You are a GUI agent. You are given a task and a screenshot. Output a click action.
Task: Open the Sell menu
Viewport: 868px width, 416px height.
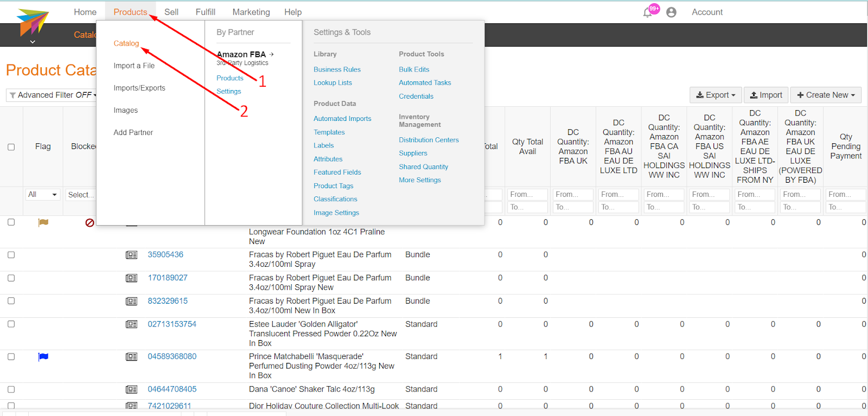[x=171, y=12]
